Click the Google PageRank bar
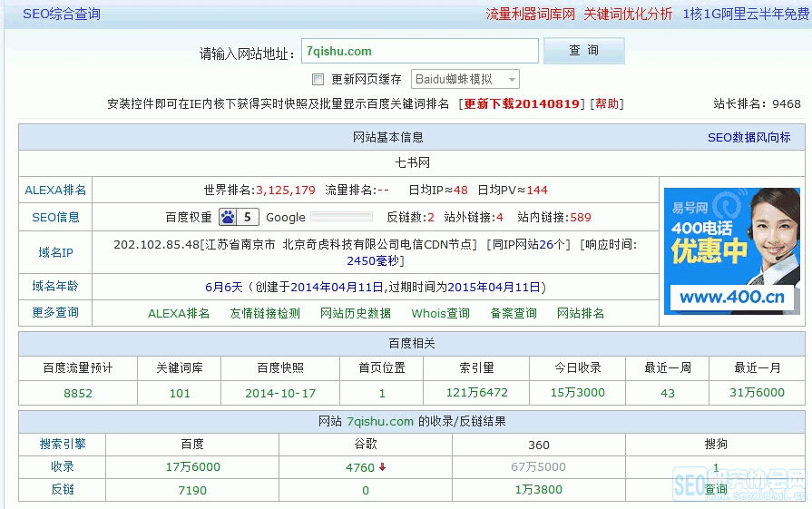This screenshot has width=812, height=509. 341,217
